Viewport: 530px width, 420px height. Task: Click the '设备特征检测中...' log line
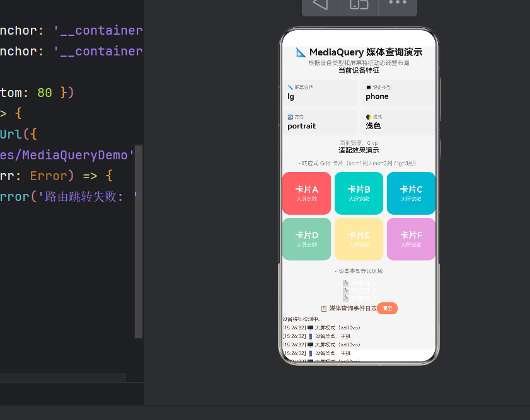(302, 319)
